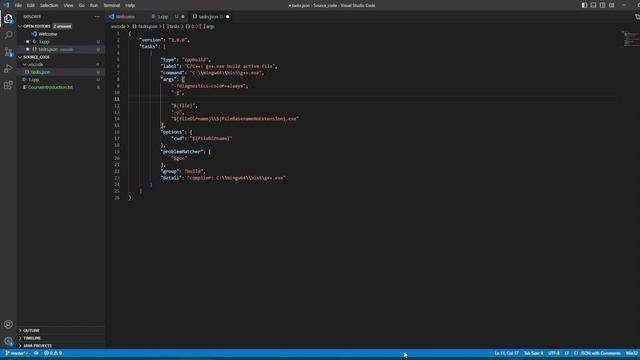Click Win32 configuration in status bar
The height and width of the screenshot is (360, 640).
tap(632, 353)
